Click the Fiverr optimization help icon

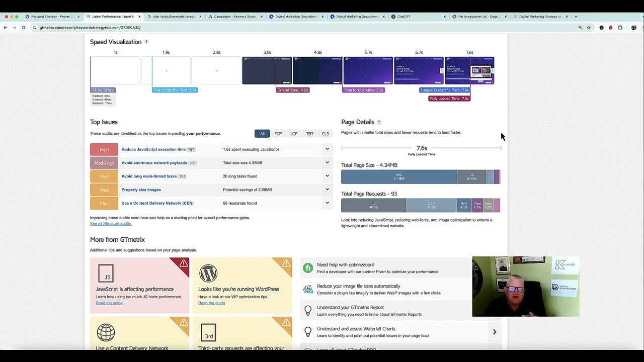(x=307, y=268)
